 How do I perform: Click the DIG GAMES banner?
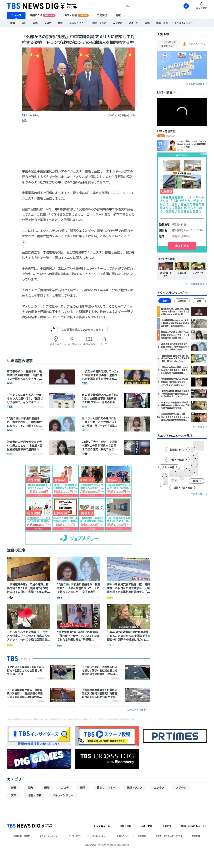click(39, 758)
